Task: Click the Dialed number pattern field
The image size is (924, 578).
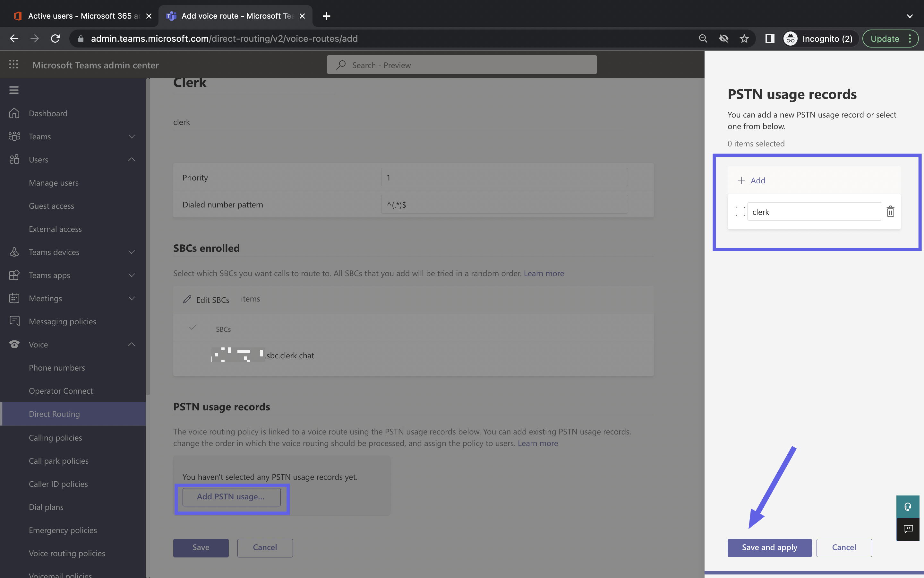Action: click(x=504, y=205)
